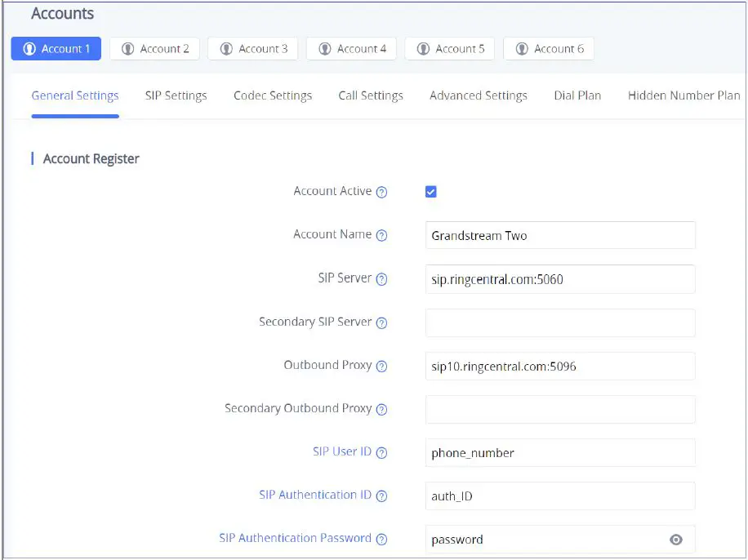Click the phone icon on Account 3 tab
The width and height of the screenshot is (748, 560).
coord(227,48)
